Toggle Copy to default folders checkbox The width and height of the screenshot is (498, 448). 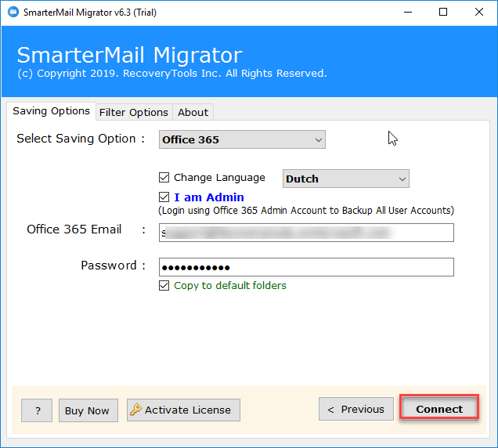164,285
